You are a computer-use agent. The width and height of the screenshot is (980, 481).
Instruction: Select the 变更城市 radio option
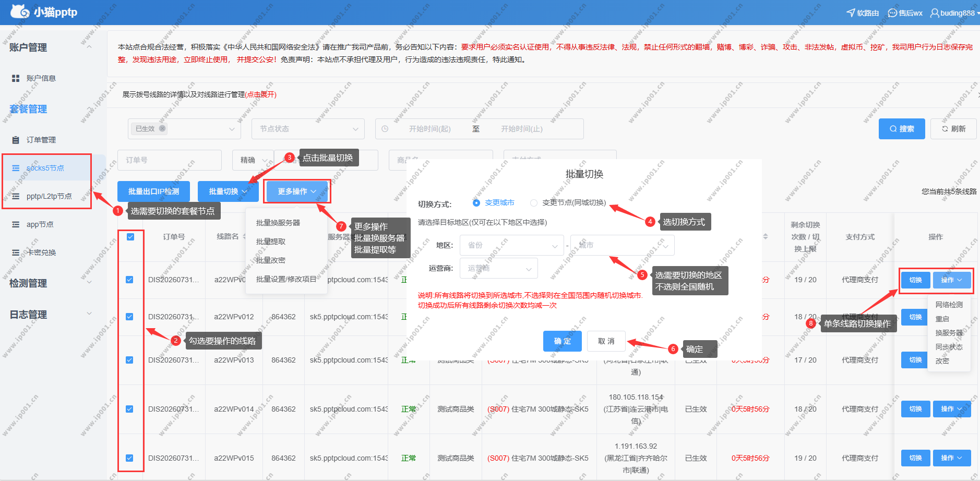[x=476, y=203]
